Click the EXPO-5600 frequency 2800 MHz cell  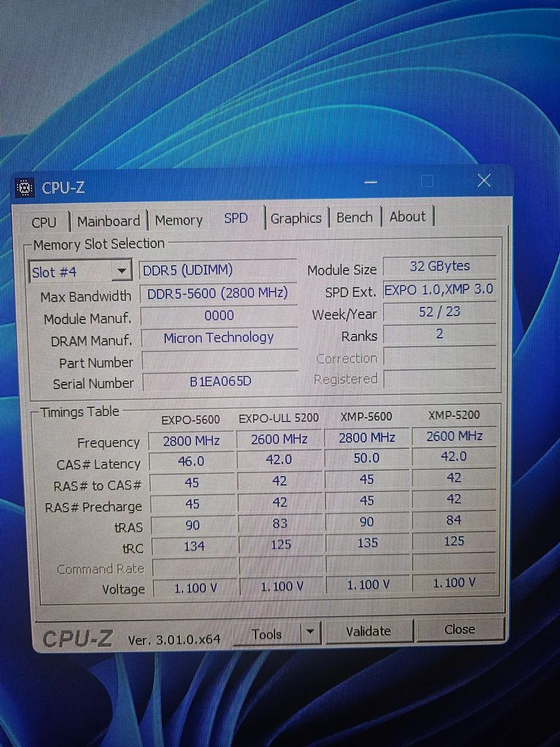pos(191,441)
